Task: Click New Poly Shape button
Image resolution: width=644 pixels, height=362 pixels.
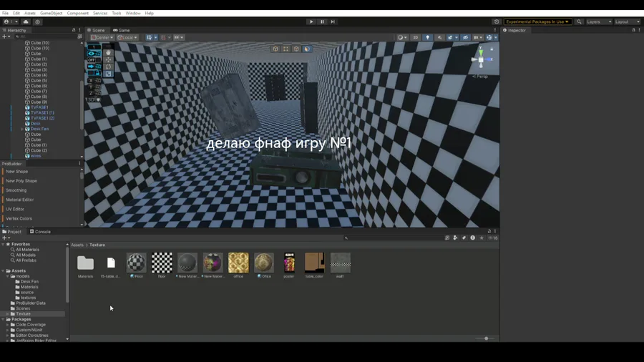Action: point(21,181)
